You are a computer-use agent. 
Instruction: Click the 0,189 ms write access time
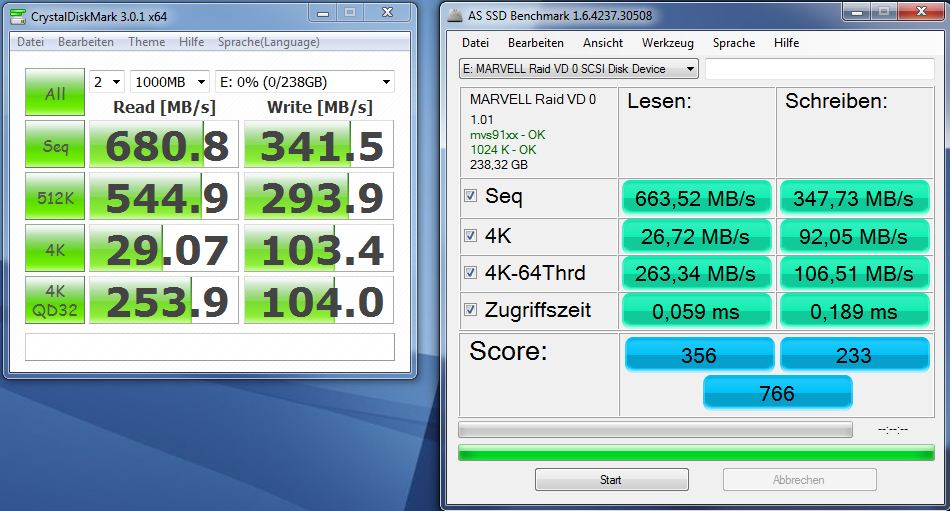coord(854,312)
